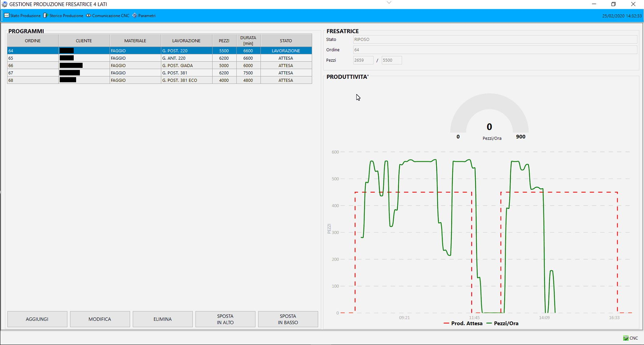This screenshot has height=345, width=644.
Task: Select order row 66
Action: [160, 66]
